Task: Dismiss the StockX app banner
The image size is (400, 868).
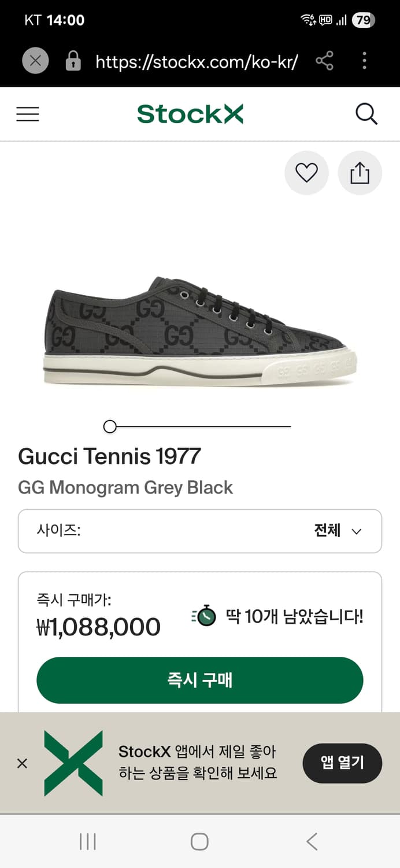Action: [x=22, y=763]
